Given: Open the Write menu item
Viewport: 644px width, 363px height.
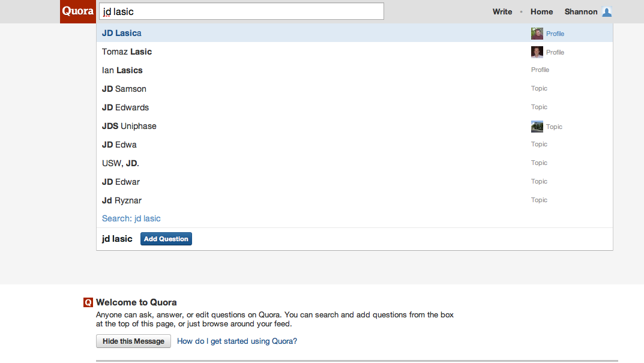Looking at the screenshot, I should click(502, 11).
